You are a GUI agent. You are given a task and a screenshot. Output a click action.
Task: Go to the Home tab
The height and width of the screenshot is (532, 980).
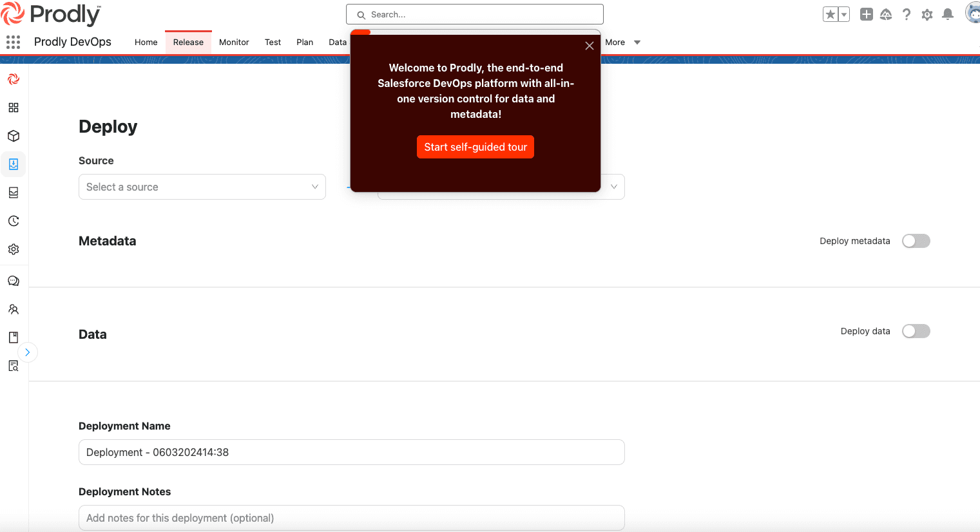[x=146, y=43]
